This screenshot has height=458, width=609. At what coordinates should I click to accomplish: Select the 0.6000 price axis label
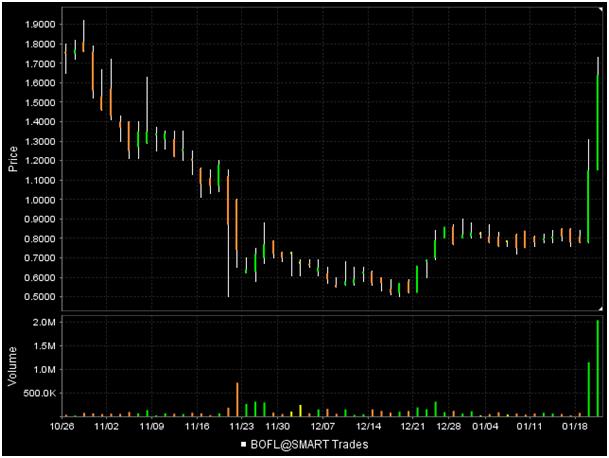[40, 277]
